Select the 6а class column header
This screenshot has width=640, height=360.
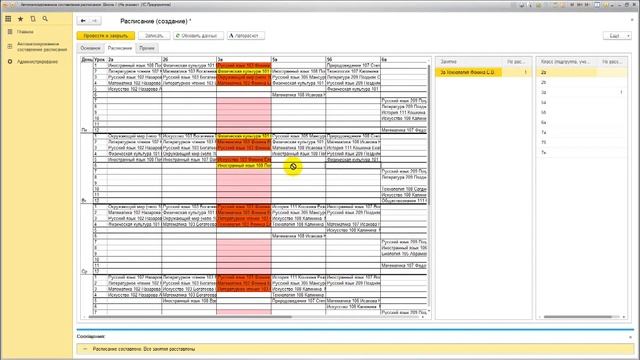[404, 60]
